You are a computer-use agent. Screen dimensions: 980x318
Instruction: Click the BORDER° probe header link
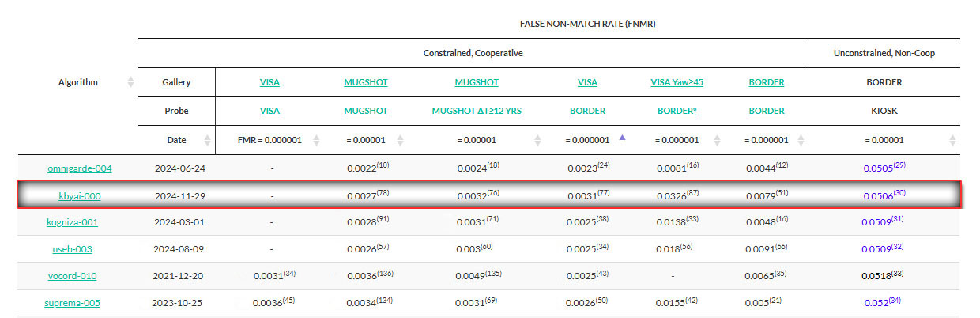coord(677,111)
